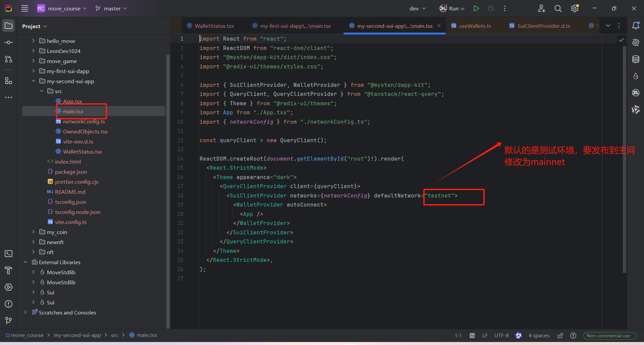Open the dev run configuration dropdown
The width and height of the screenshot is (644, 345).
418,8
